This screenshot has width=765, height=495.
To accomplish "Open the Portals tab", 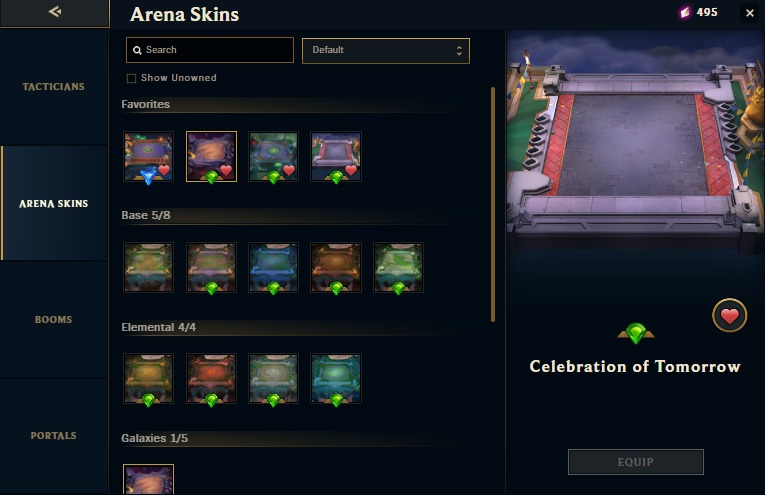I will point(54,436).
